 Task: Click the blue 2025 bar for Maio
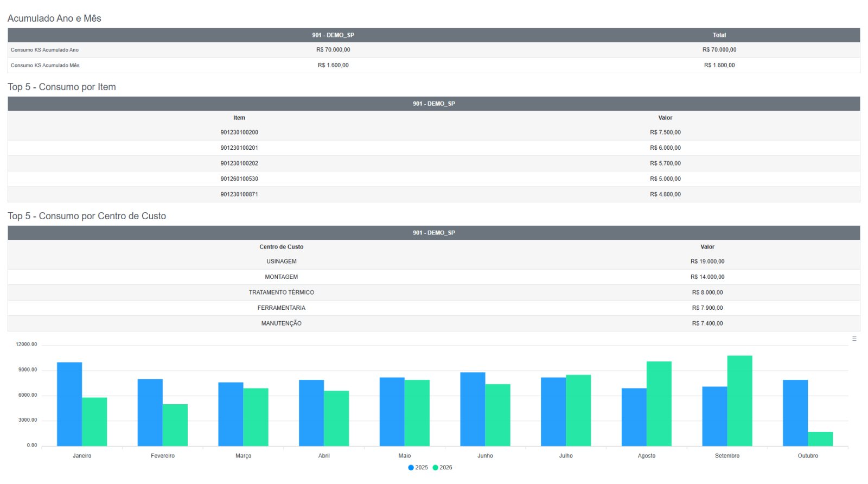pyautogui.click(x=392, y=412)
